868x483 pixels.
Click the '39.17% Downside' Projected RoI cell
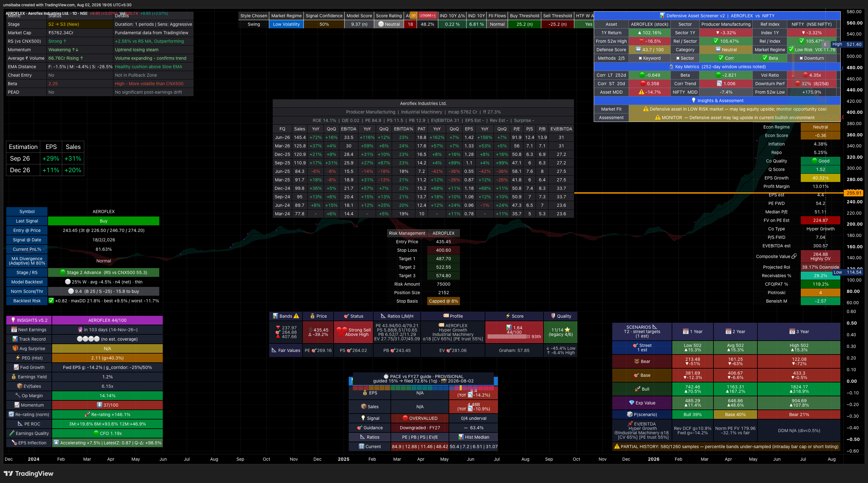(x=821, y=267)
